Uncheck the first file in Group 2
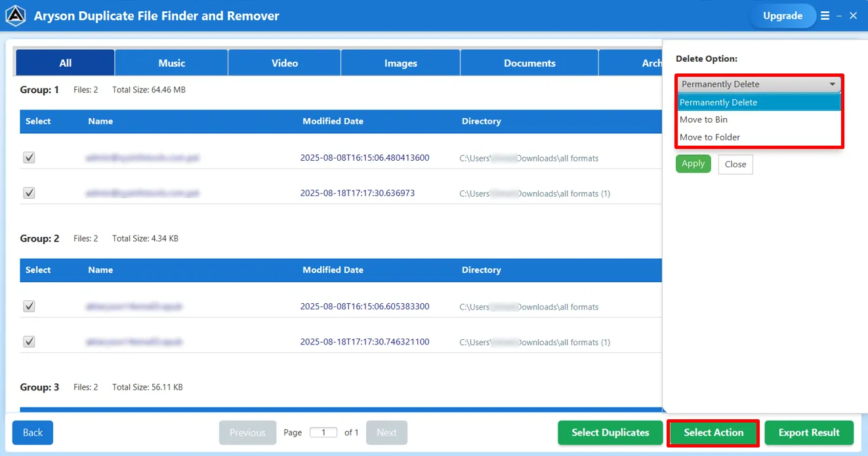Image resolution: width=868 pixels, height=456 pixels. click(29, 306)
